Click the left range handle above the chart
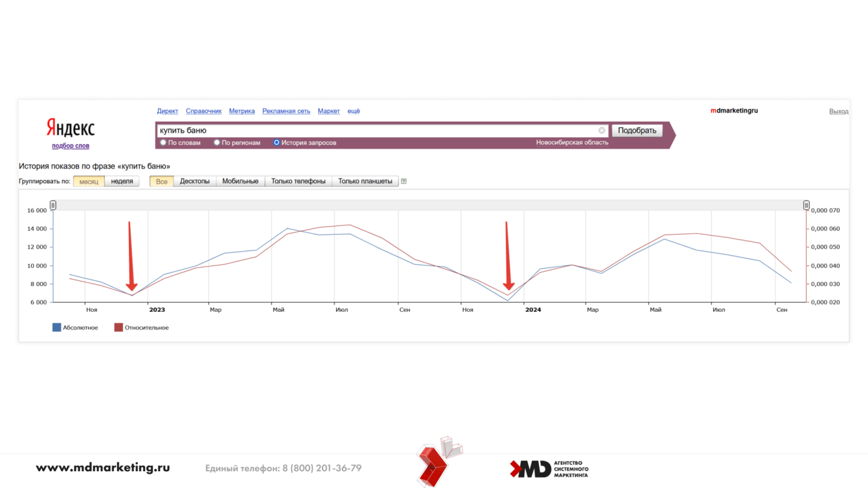Viewport: 868px width, 488px height. click(53, 205)
